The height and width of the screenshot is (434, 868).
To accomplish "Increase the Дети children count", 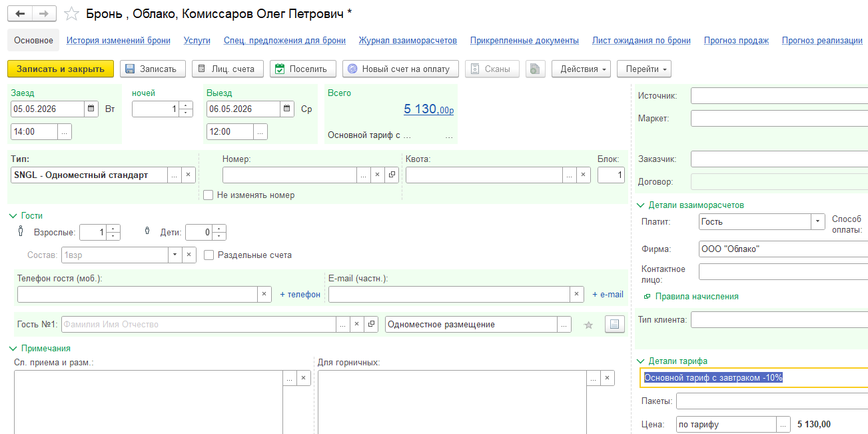I will coord(219,228).
